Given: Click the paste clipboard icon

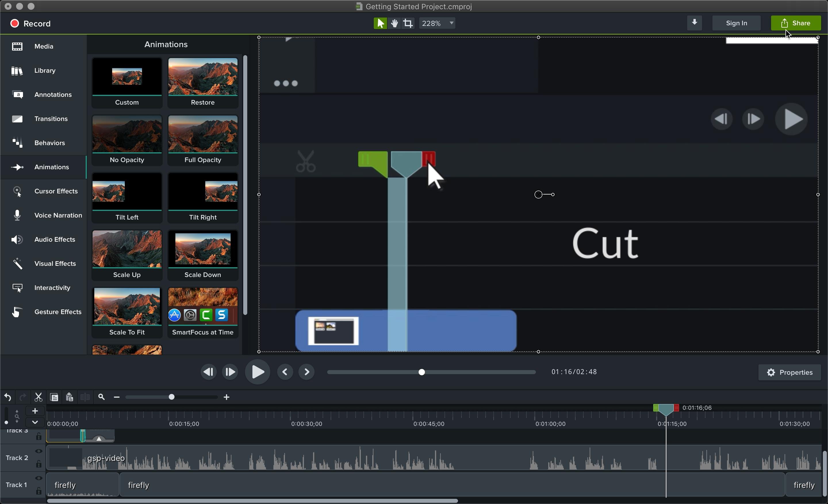Looking at the screenshot, I should pos(69,397).
